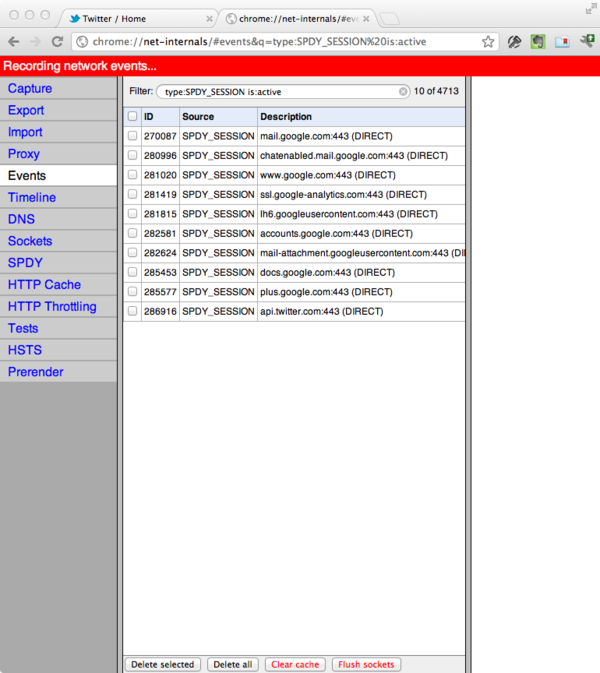Select api.twitter.com:443 (DIRECT) description
600x673 pixels.
pos(321,311)
